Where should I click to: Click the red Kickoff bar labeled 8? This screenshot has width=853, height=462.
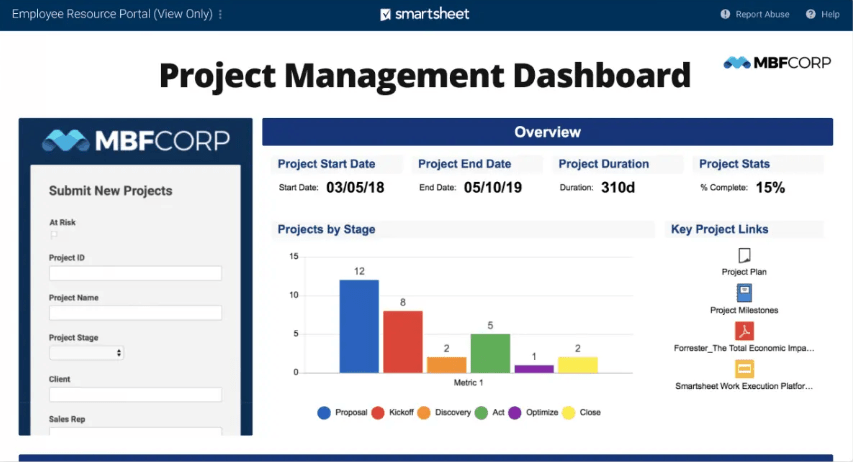tap(403, 342)
